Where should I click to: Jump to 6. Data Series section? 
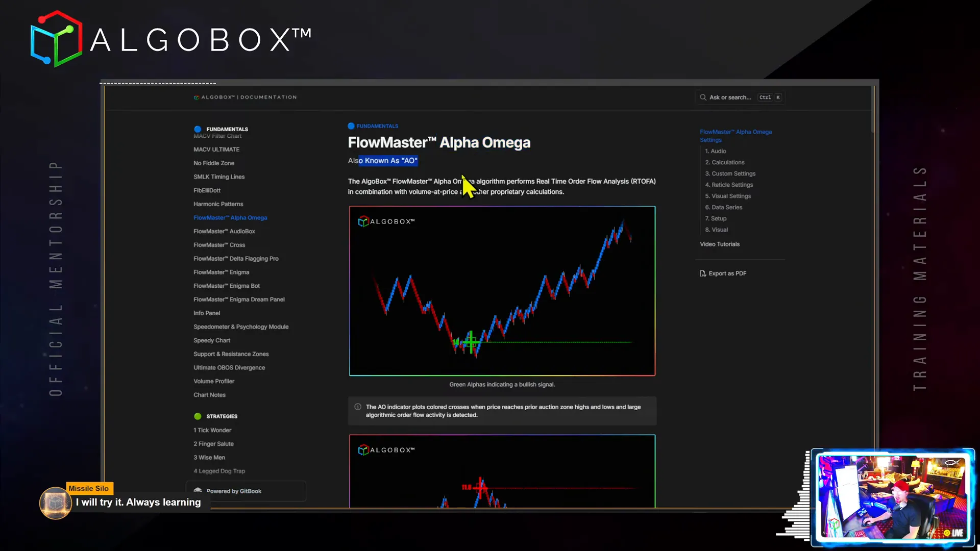[724, 207]
